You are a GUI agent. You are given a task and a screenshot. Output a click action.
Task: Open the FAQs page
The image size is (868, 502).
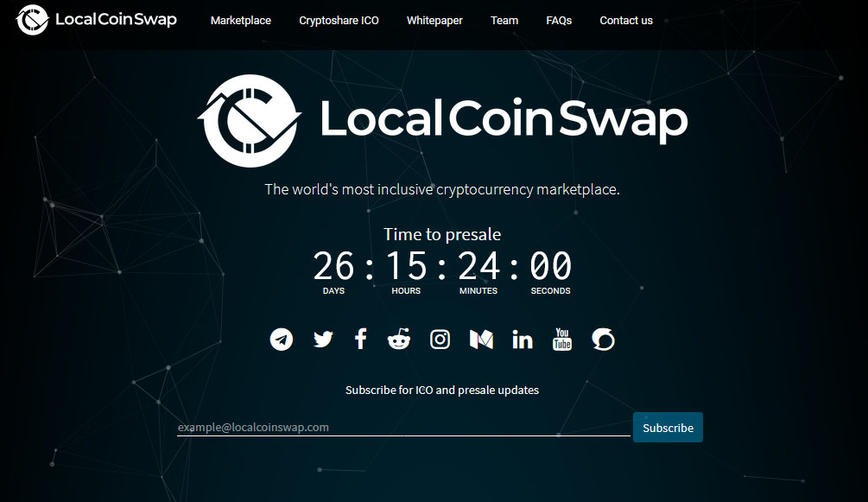tap(559, 21)
